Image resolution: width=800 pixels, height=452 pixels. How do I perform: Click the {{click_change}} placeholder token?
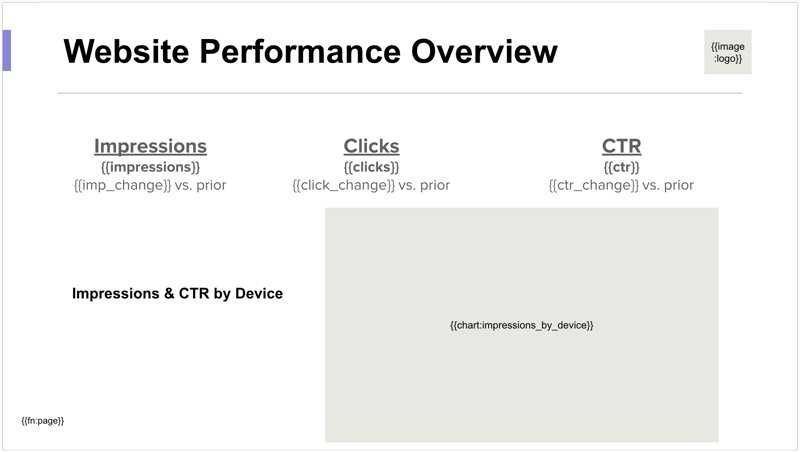pyautogui.click(x=343, y=185)
